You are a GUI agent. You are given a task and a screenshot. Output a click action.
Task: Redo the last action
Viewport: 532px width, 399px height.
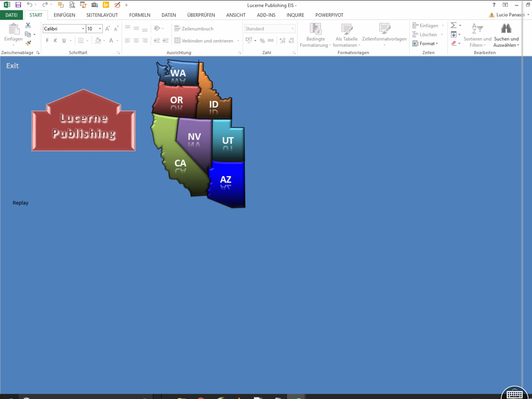pos(45,5)
